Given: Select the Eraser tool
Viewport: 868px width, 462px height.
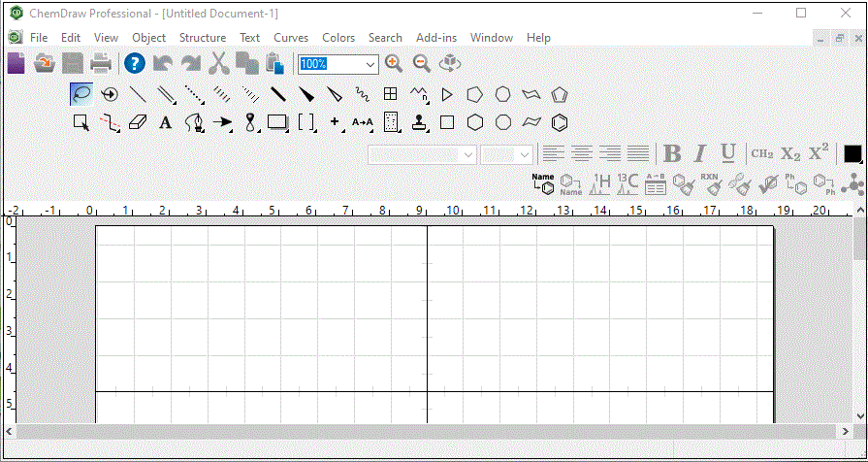Looking at the screenshot, I should pos(138,122).
